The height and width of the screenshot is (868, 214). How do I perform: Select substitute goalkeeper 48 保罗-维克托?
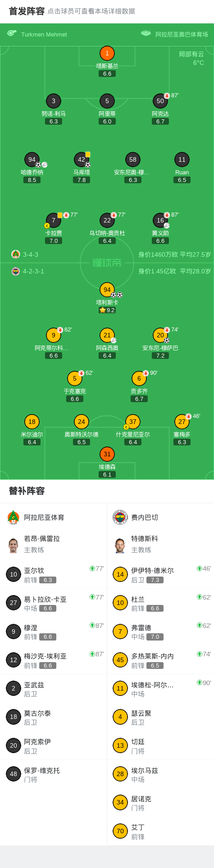pyautogui.click(x=53, y=774)
